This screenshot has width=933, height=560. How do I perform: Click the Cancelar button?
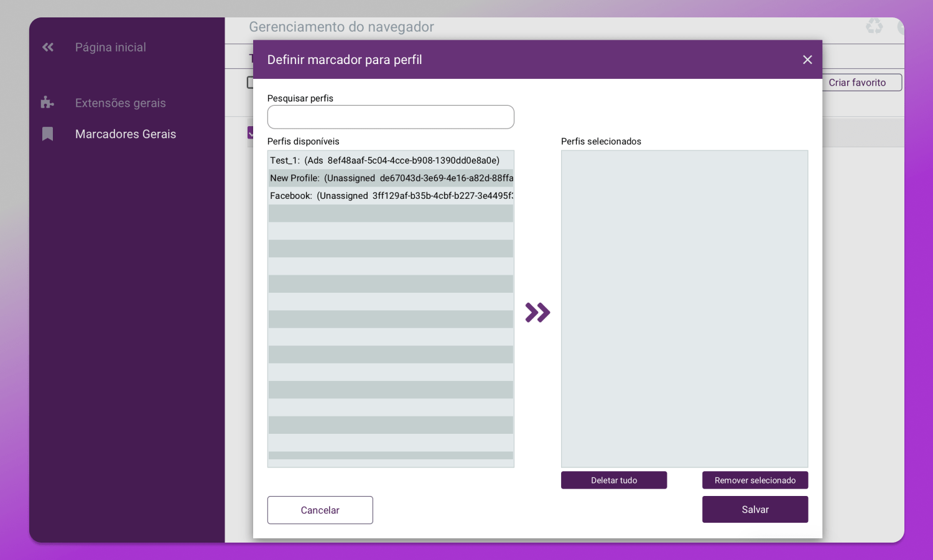click(x=320, y=510)
